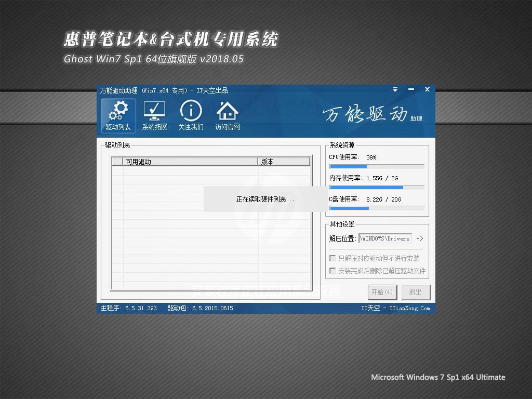This screenshot has width=532, height=399.
Task: Open 关注我们 info icon
Action: pos(191,115)
